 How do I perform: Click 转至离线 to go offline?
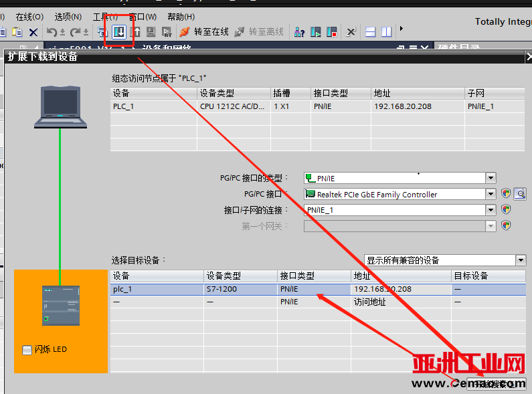click(x=259, y=32)
